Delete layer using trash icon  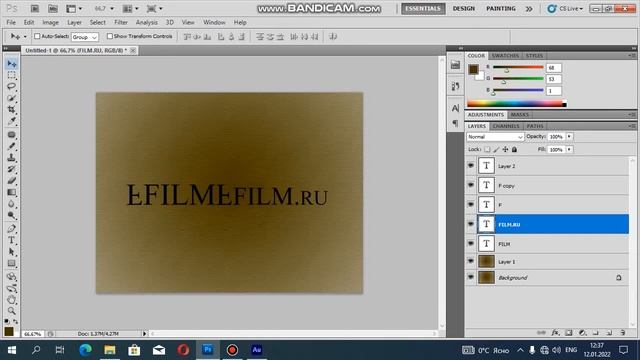(622, 333)
